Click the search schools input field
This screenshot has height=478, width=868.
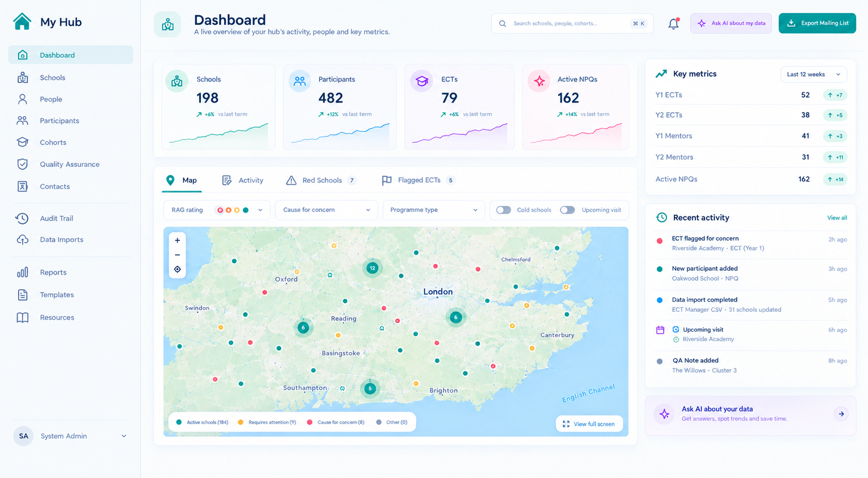point(572,24)
